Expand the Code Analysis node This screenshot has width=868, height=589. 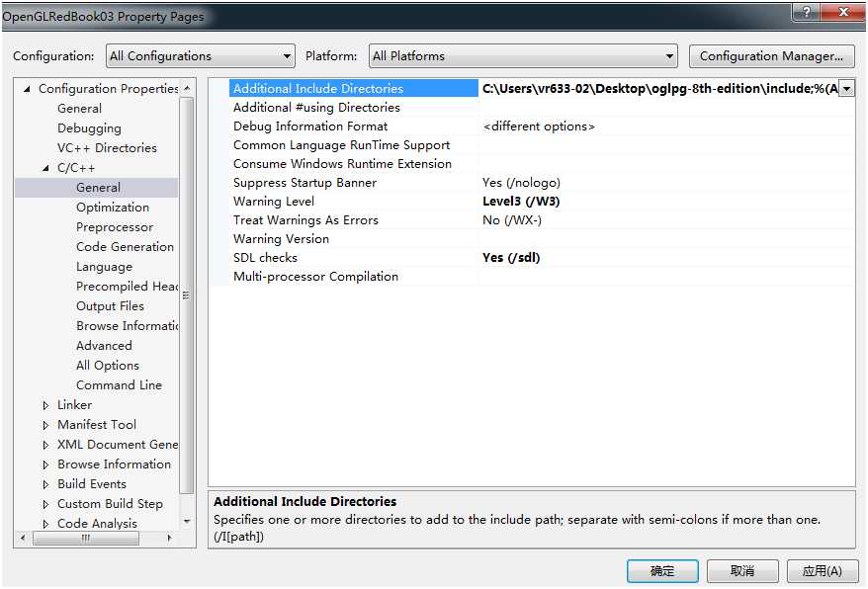pos(45,524)
